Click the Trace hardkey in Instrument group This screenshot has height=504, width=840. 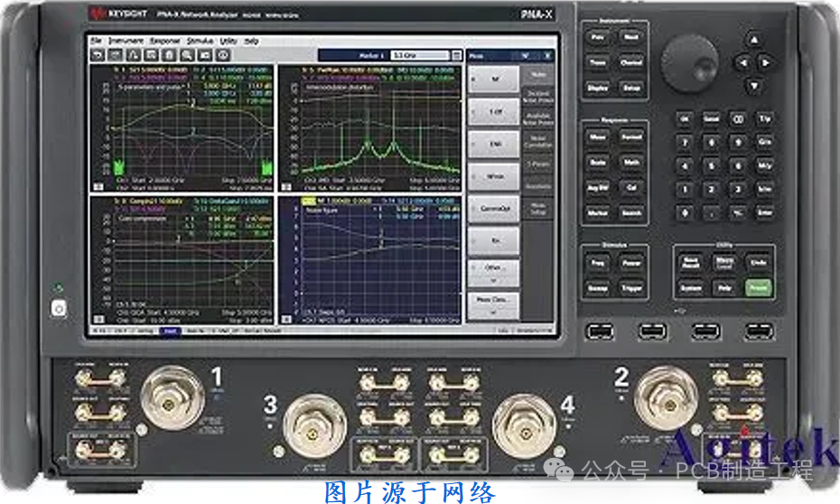point(597,62)
